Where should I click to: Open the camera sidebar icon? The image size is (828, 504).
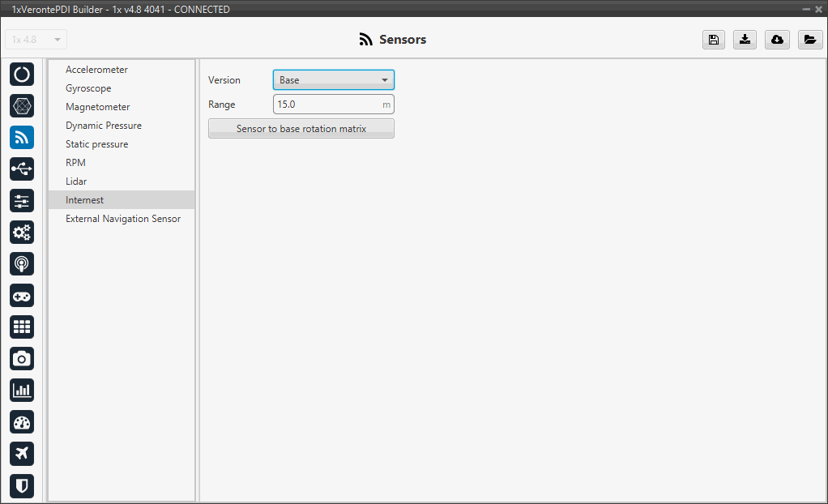22,359
